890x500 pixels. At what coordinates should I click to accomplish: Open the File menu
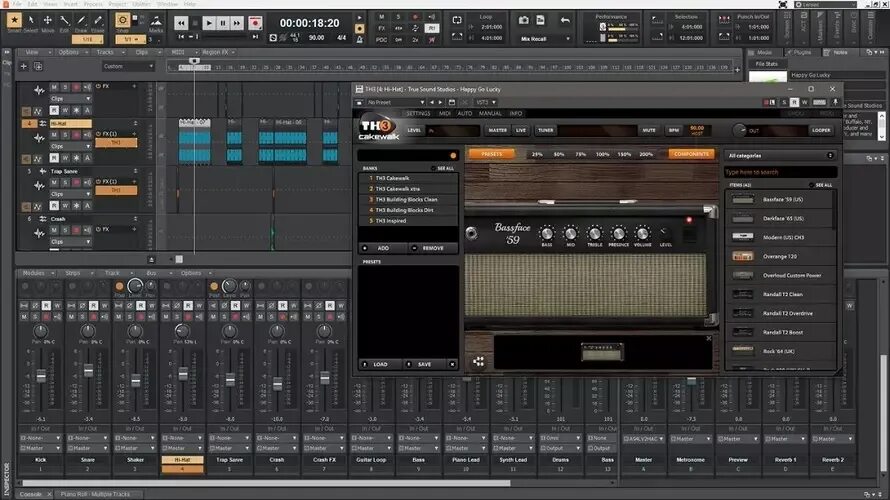pyautogui.click(x=17, y=4)
